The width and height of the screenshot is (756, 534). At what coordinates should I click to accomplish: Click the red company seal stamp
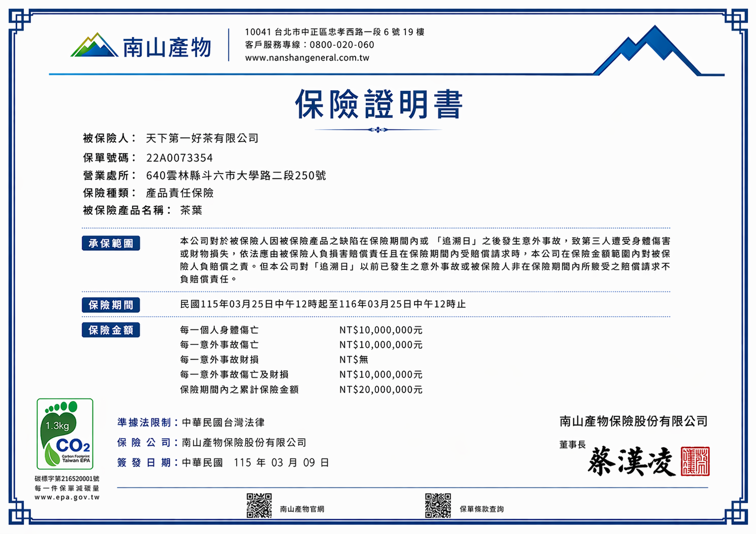click(695, 461)
